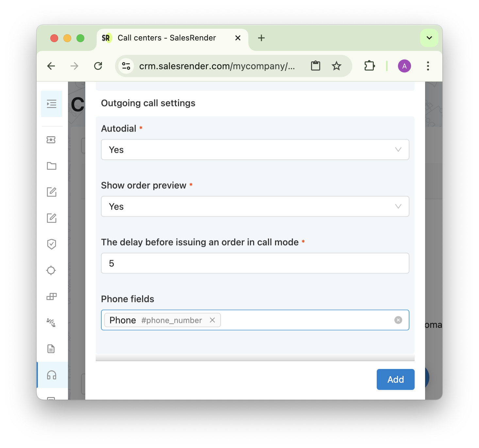This screenshot has width=479, height=448.
Task: Open the profile avatar A
Action: tap(405, 66)
